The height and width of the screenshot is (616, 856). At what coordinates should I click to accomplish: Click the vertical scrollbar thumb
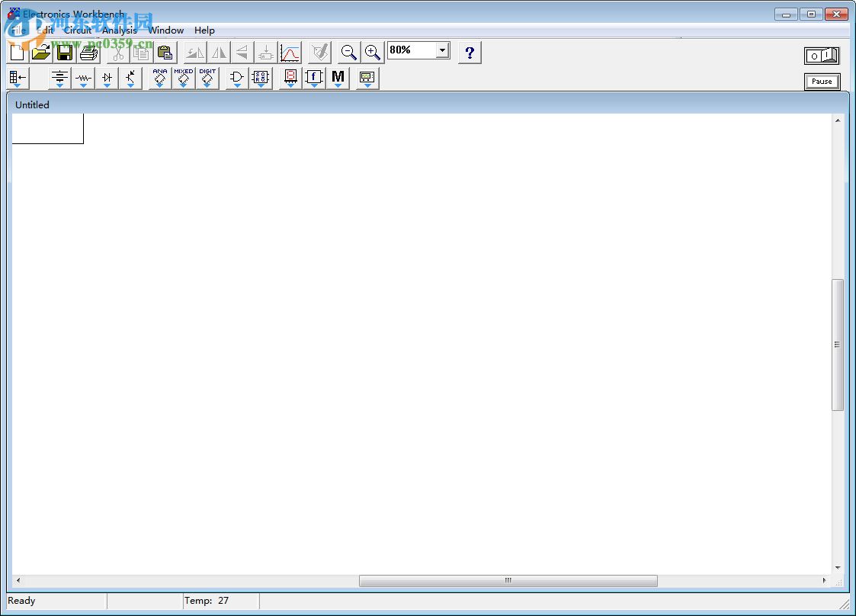pos(838,345)
